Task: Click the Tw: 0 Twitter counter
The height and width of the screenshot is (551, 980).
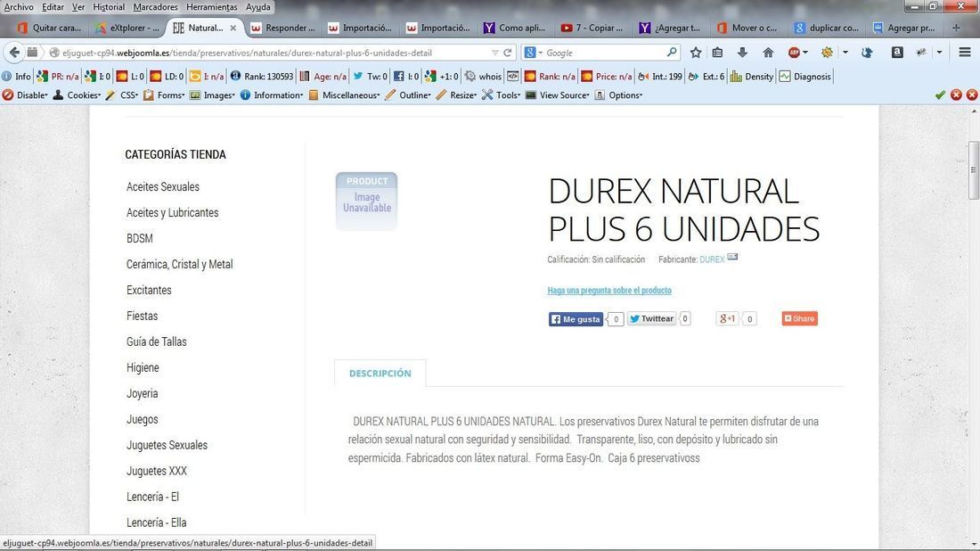Action: [x=370, y=77]
